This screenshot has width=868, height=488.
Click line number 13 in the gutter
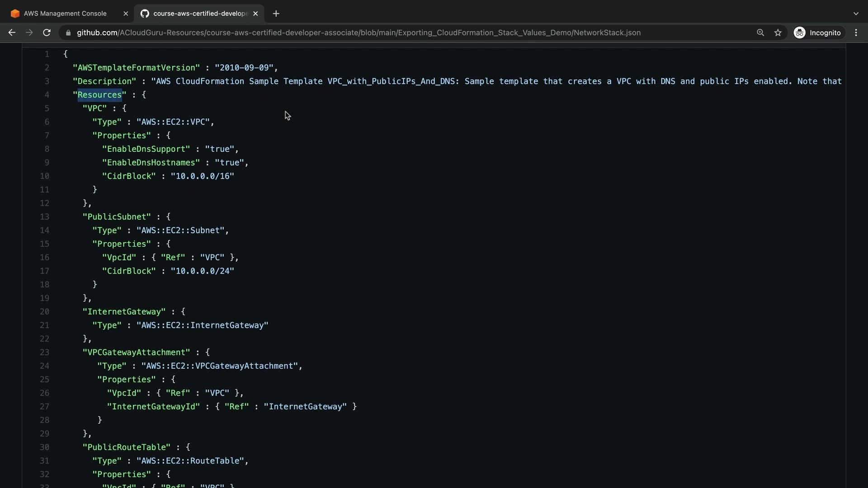(44, 217)
